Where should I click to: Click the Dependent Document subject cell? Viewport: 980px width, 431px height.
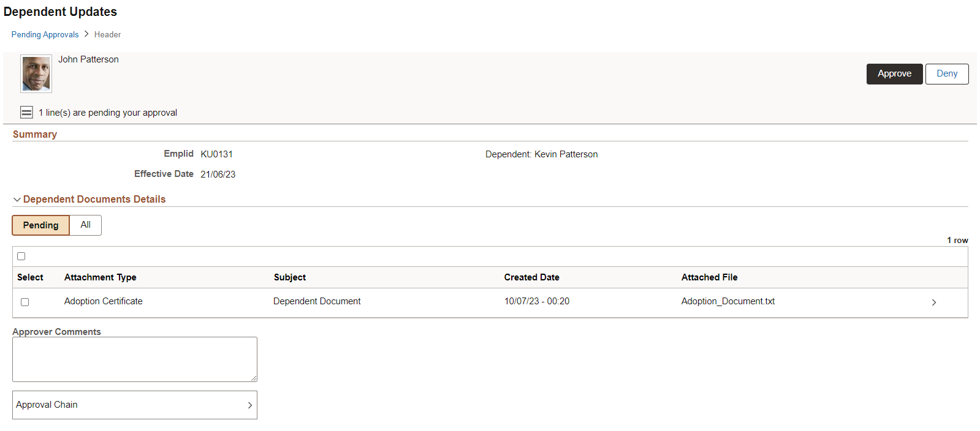pyautogui.click(x=317, y=301)
